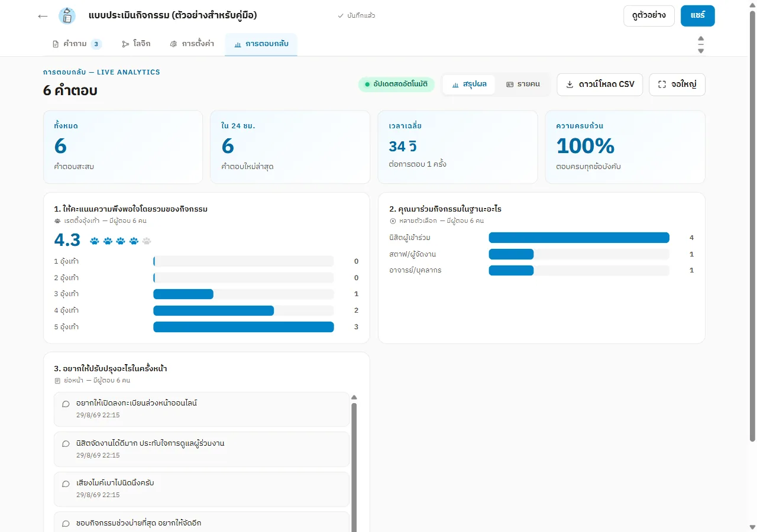Click the อัปเดตสดอัตโนมัติ live badge

(x=396, y=85)
